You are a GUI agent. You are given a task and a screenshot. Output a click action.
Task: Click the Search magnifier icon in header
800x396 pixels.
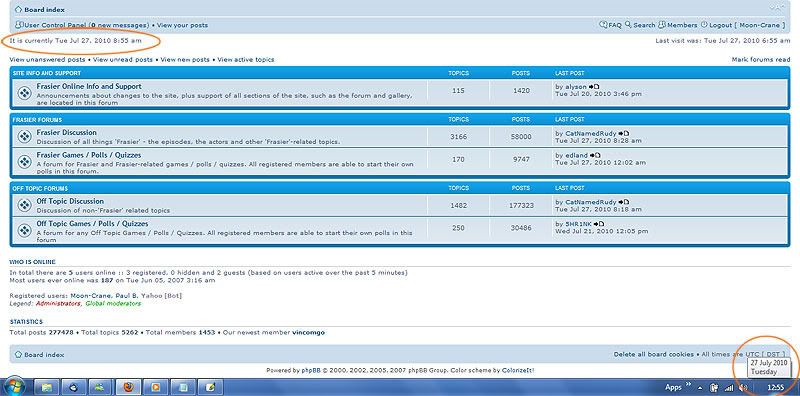tap(628, 24)
